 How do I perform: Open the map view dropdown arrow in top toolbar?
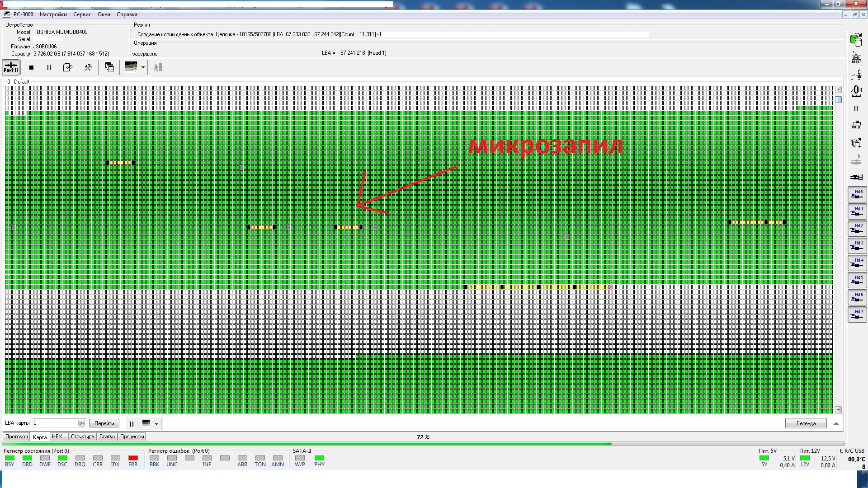click(x=143, y=67)
